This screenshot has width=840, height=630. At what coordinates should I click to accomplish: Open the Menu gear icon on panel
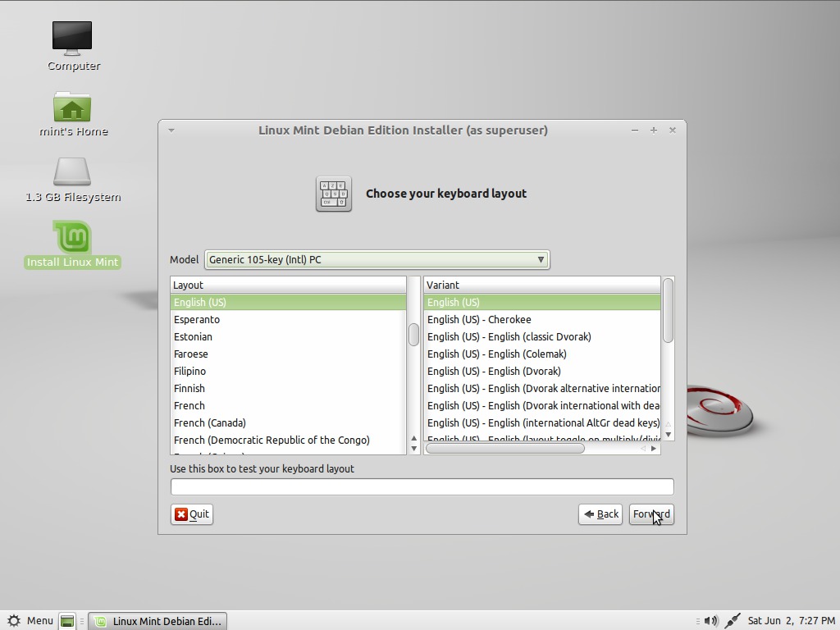coord(14,621)
